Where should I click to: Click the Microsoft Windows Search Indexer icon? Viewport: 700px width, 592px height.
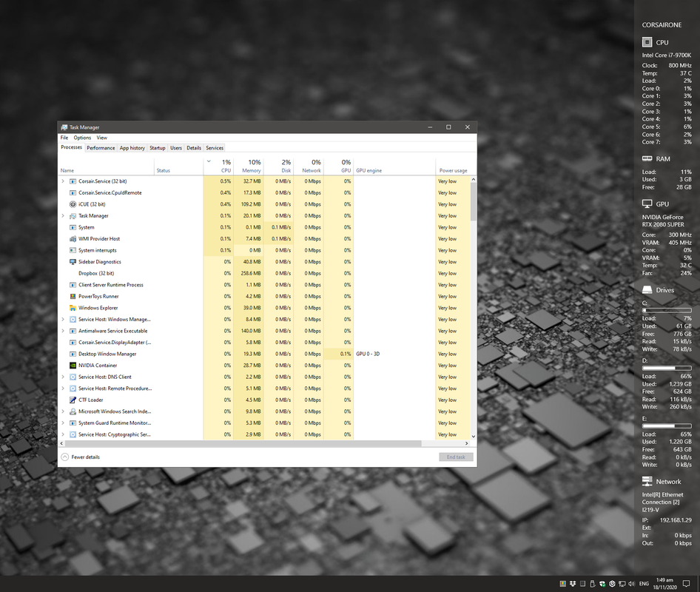[x=73, y=411]
